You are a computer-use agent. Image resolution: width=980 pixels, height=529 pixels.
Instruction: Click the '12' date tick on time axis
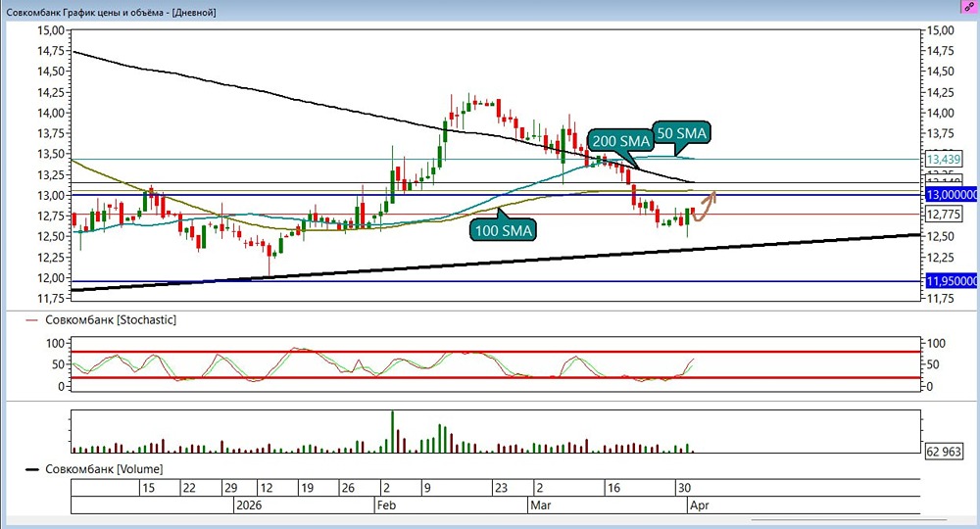coord(267,488)
